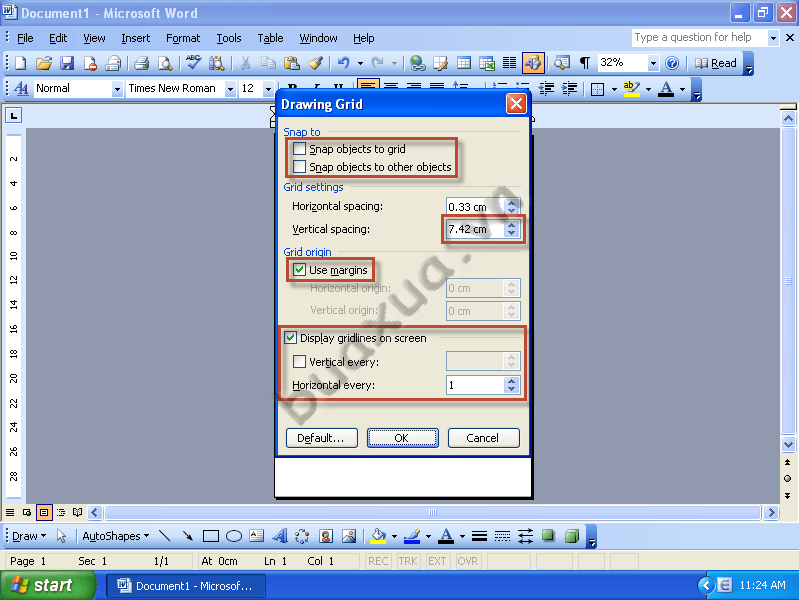Open the View menu

point(94,38)
